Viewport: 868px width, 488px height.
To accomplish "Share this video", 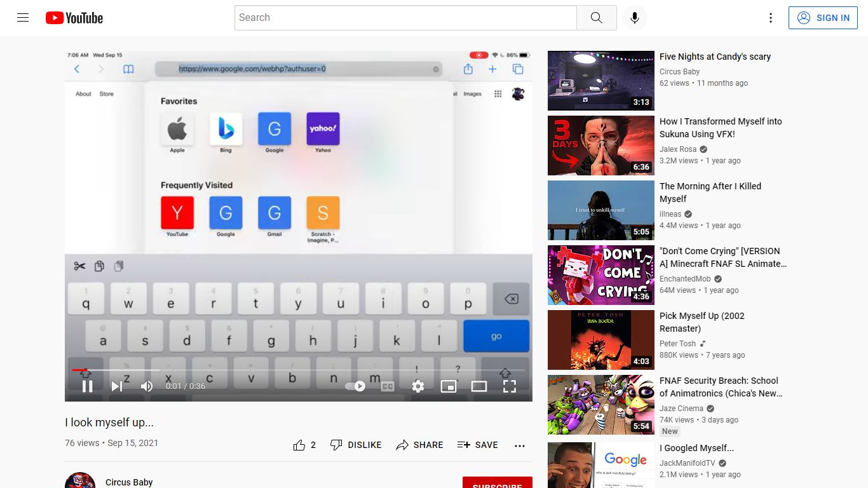I will point(419,445).
